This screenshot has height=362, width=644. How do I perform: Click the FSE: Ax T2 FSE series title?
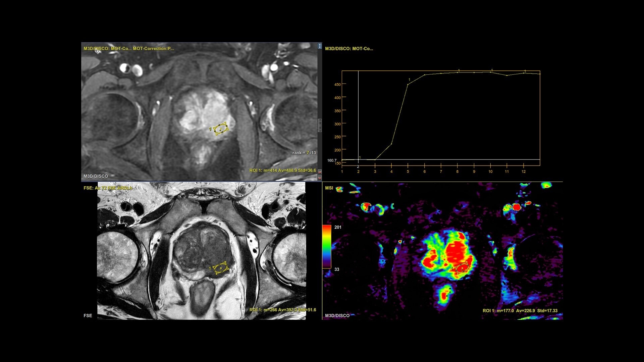coord(108,188)
